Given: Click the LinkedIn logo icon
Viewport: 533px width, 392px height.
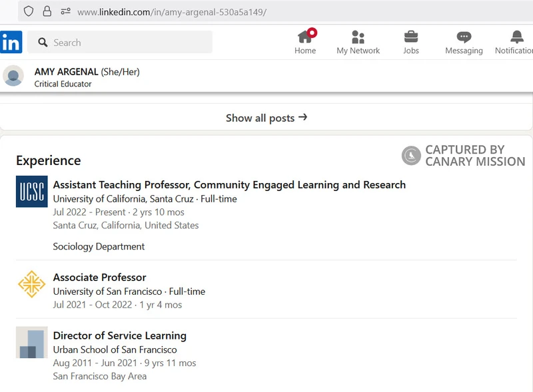Looking at the screenshot, I should (x=11, y=42).
